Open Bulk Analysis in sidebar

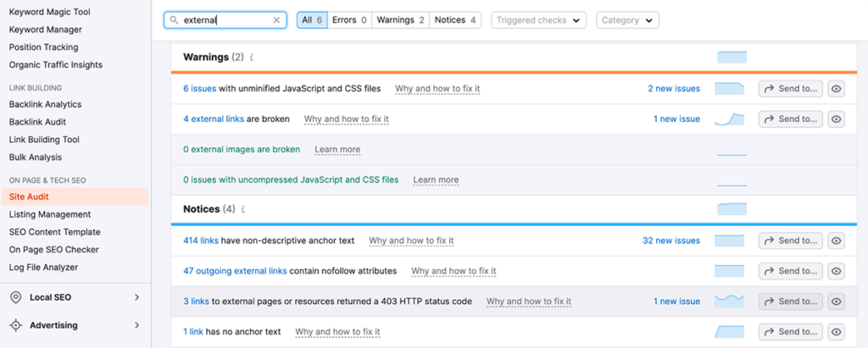(x=36, y=157)
